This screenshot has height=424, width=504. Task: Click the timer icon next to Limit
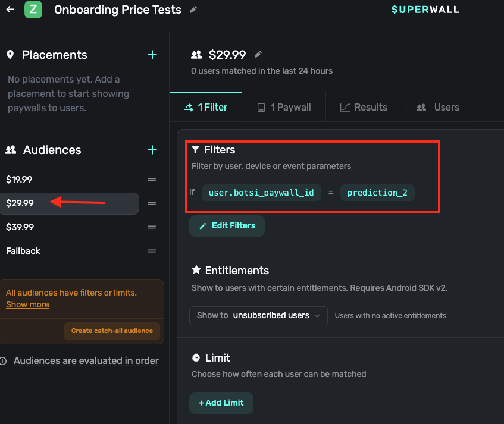pos(195,357)
